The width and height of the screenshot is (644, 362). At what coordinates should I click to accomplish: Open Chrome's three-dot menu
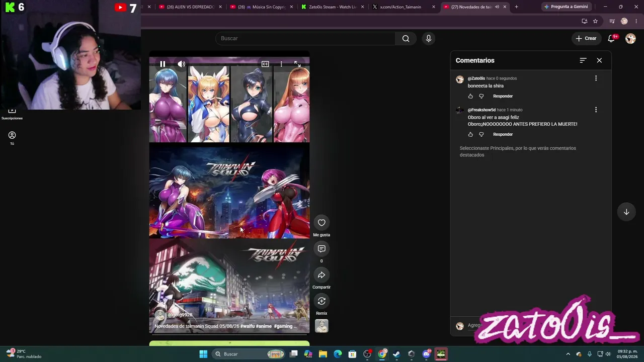[x=636, y=21]
